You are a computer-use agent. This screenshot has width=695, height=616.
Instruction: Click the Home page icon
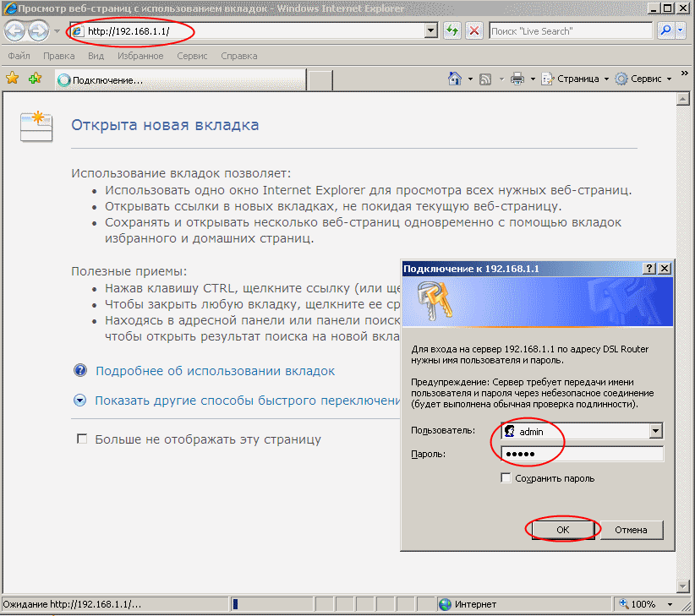click(x=455, y=79)
